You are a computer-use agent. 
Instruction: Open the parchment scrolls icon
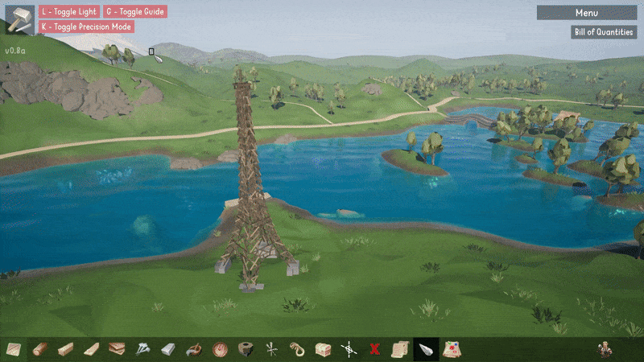tap(400, 350)
